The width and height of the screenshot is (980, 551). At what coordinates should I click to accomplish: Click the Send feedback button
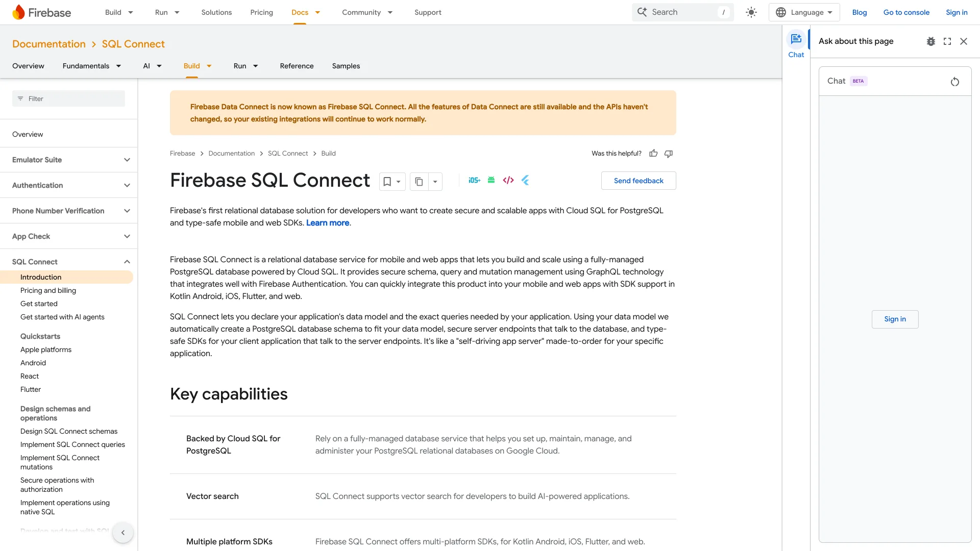click(639, 181)
